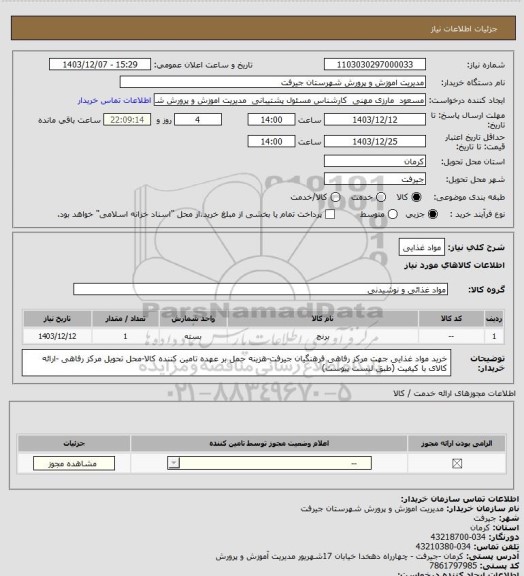Click the جزئیات column header in permits table
Image resolution: width=524 pixels, height=576 pixels.
coord(74,443)
